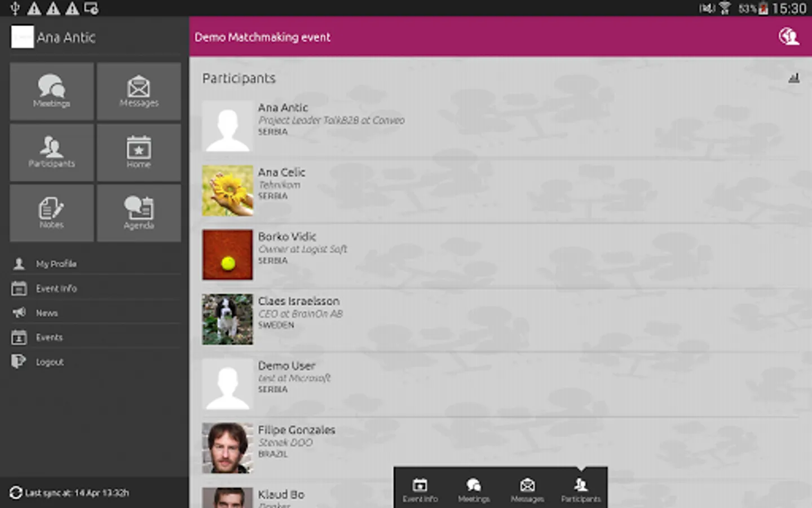Open Claes Israelsson dog photo

(x=228, y=319)
